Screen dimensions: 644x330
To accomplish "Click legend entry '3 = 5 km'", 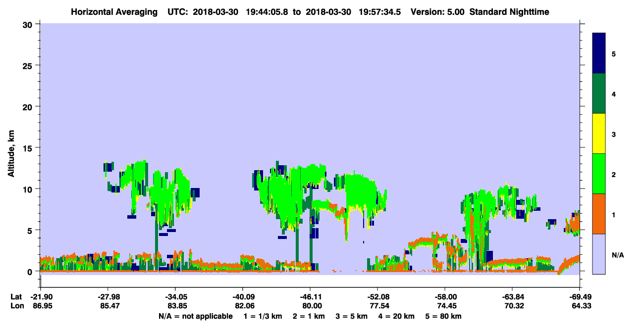I will pos(352,316).
